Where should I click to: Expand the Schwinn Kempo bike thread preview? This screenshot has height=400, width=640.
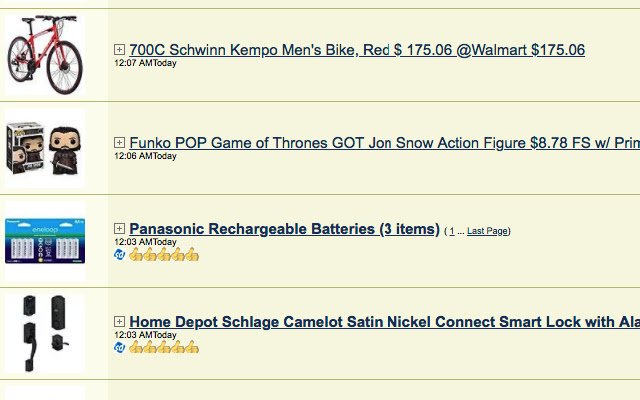coord(119,49)
